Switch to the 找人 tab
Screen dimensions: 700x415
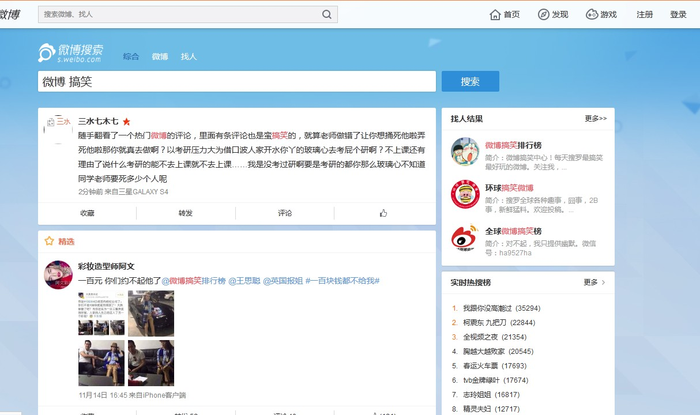click(188, 57)
